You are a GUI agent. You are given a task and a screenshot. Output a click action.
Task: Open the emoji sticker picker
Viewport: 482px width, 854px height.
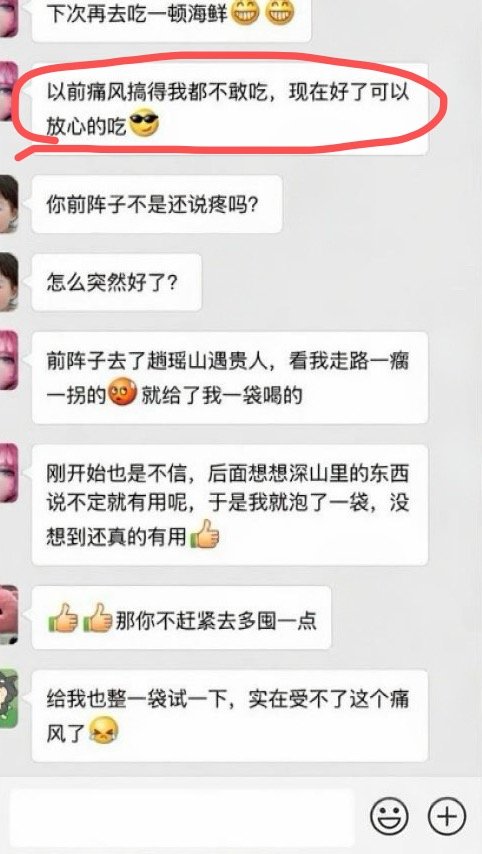tap(389, 816)
